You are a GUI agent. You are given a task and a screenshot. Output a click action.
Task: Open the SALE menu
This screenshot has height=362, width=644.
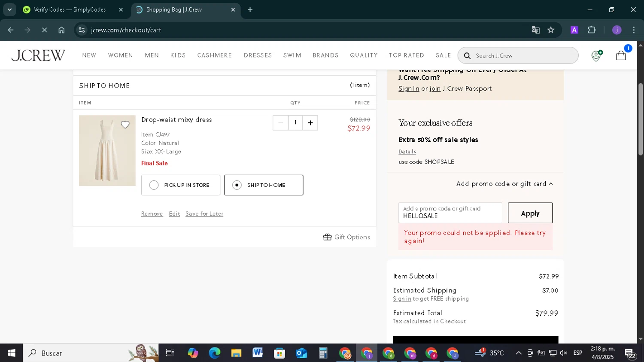pyautogui.click(x=444, y=55)
